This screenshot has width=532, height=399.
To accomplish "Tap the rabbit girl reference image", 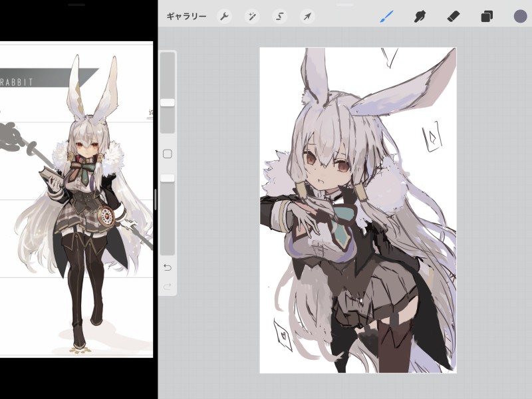I will pos(76,199).
